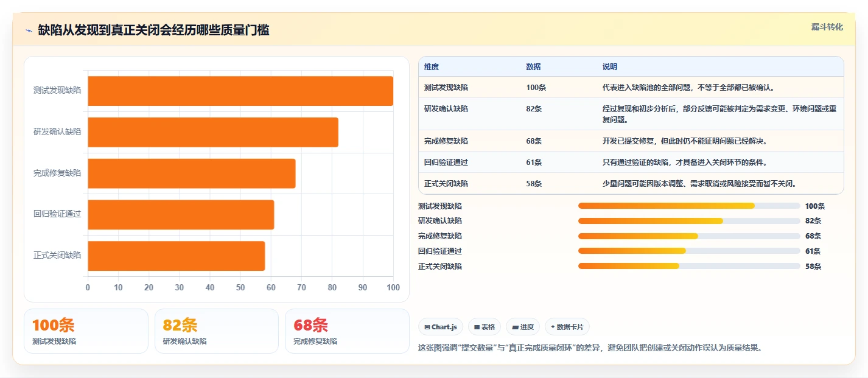The image size is (868, 378).
Task: Click the 维度 table column header
Action: (x=432, y=67)
